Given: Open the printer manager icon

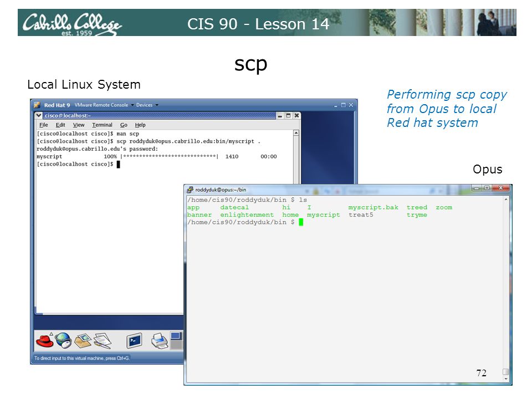Looking at the screenshot, I should 159,341.
